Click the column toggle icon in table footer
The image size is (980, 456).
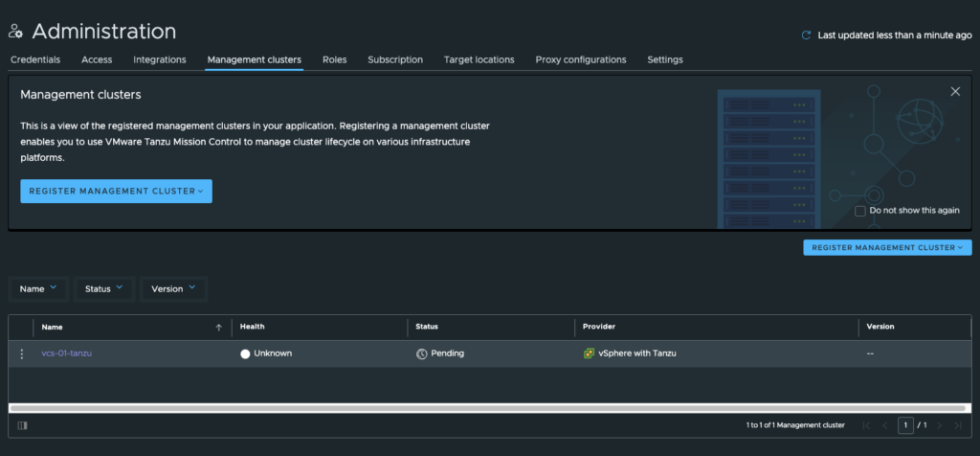coord(23,425)
